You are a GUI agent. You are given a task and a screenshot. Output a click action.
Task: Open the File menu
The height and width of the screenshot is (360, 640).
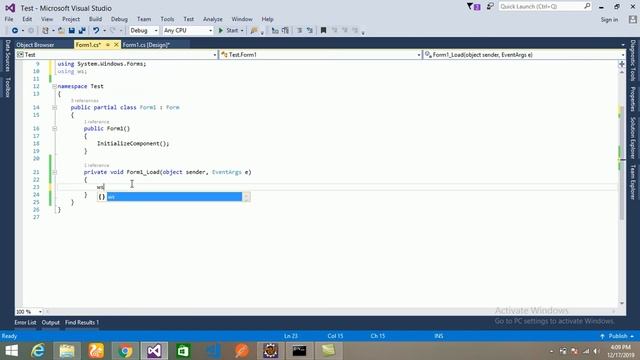point(9,19)
